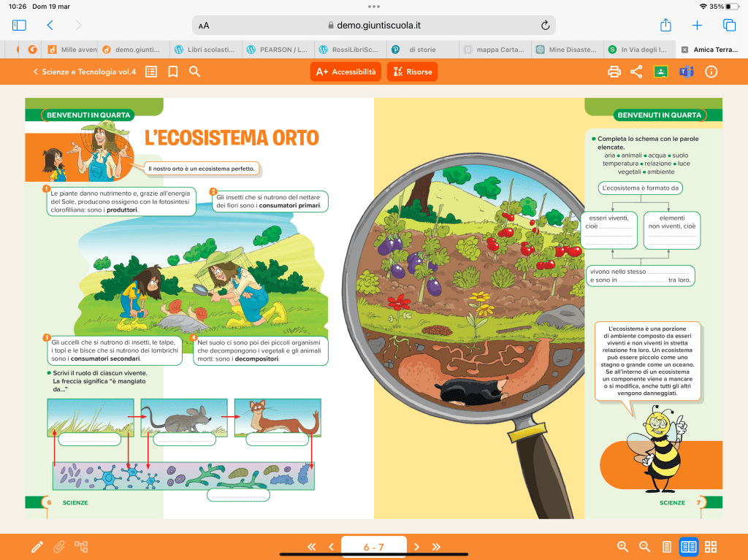Toggle the double page view
Image resolution: width=748 pixels, height=560 pixels.
[x=688, y=546]
